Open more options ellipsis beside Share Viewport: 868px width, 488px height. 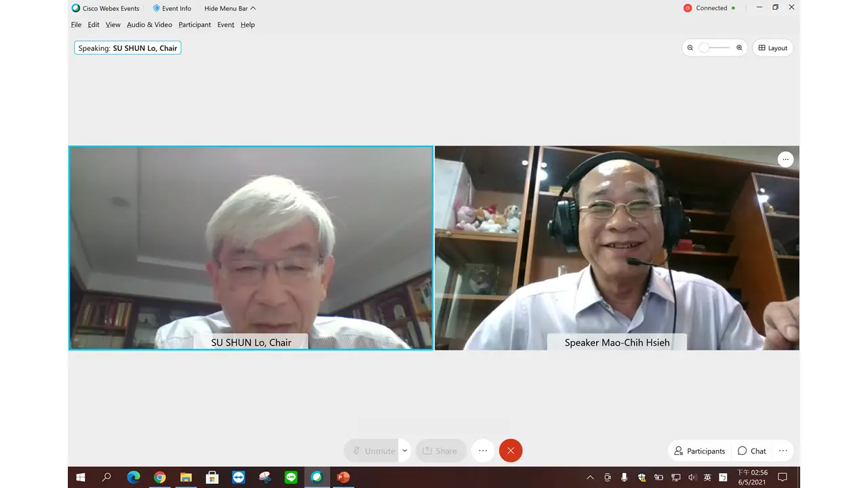pos(483,451)
